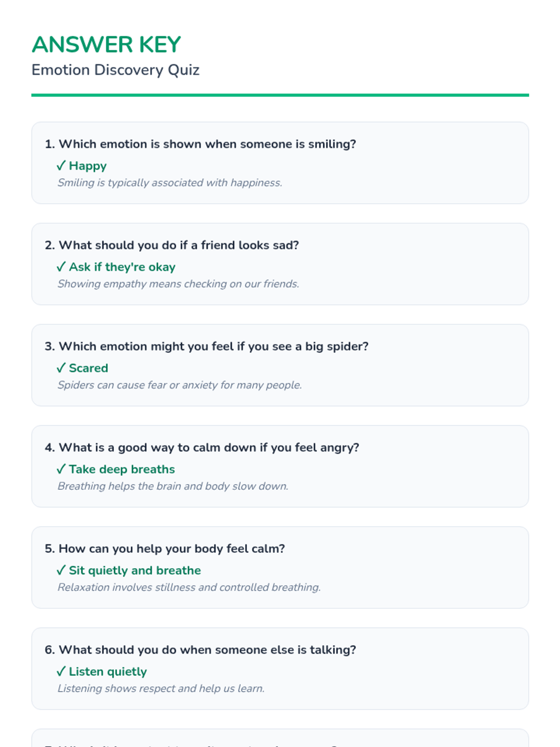The height and width of the screenshot is (747, 560).
Task: Click the explanation about showing empathy
Action: (x=178, y=284)
